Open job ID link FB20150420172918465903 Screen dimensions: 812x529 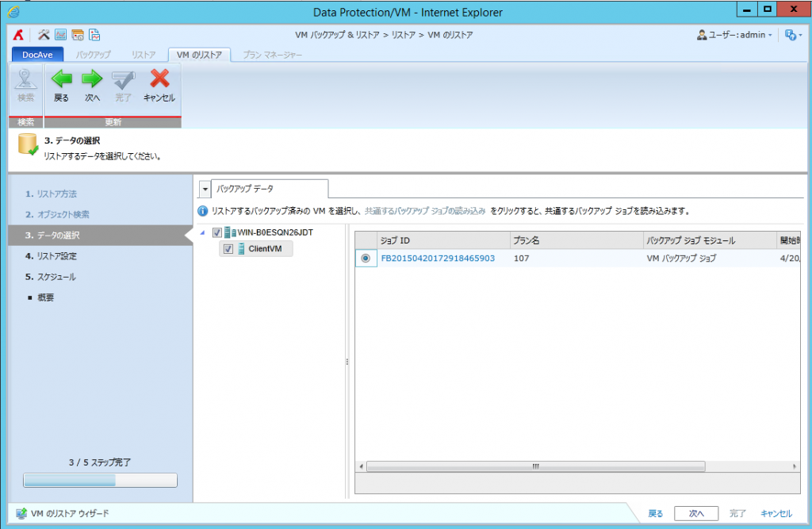(x=438, y=258)
